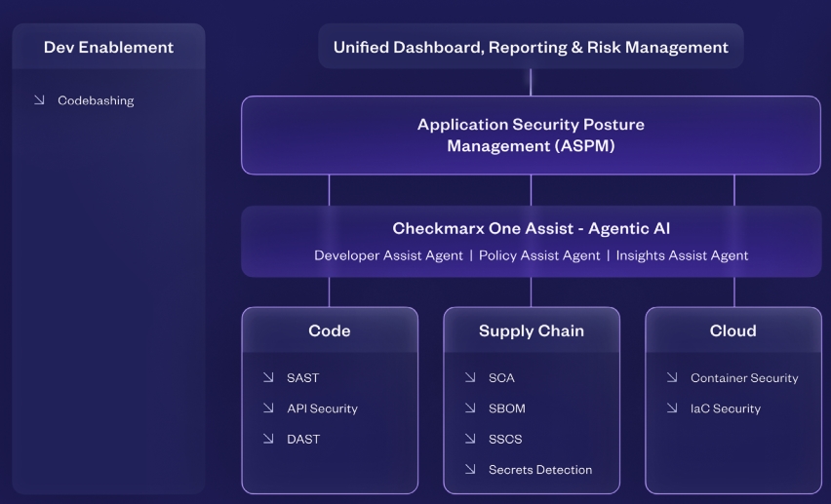
Task: Click Insights Assist Agent text
Action: [683, 255]
